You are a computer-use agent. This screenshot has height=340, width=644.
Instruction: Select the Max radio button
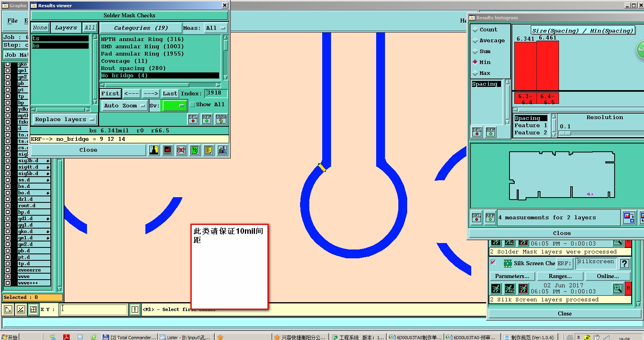475,73
